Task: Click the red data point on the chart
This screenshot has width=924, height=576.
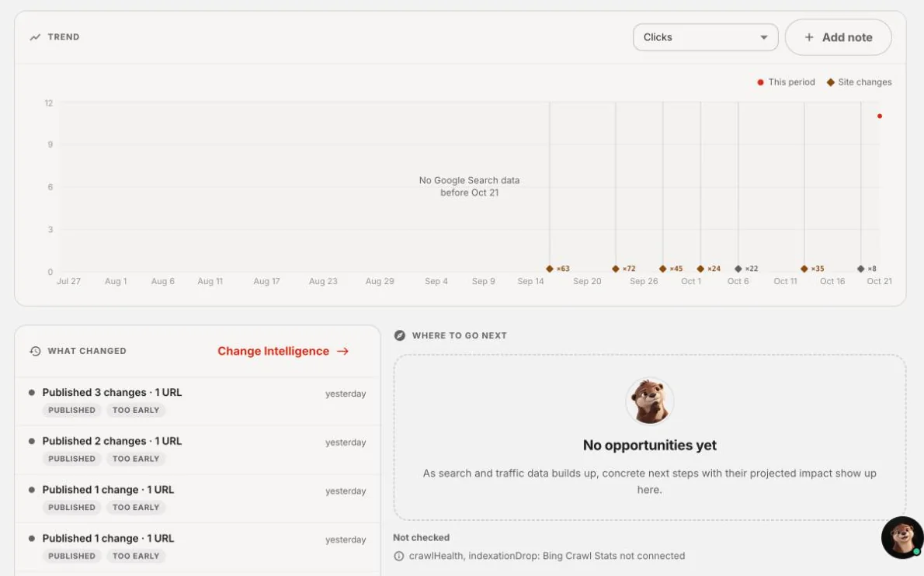Action: [x=880, y=116]
